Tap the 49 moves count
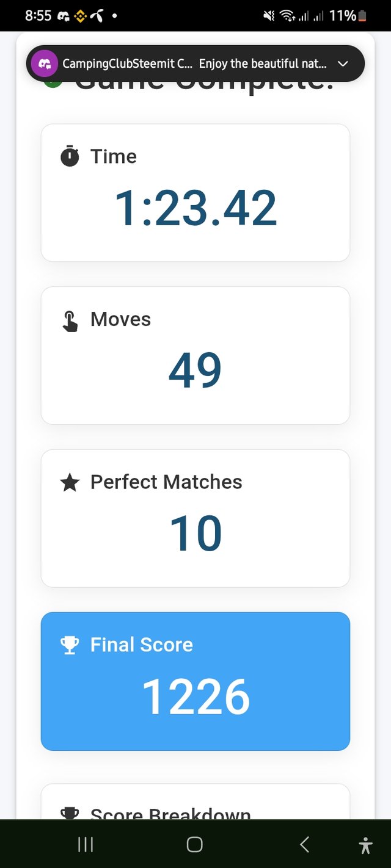The width and height of the screenshot is (391, 868). click(195, 371)
